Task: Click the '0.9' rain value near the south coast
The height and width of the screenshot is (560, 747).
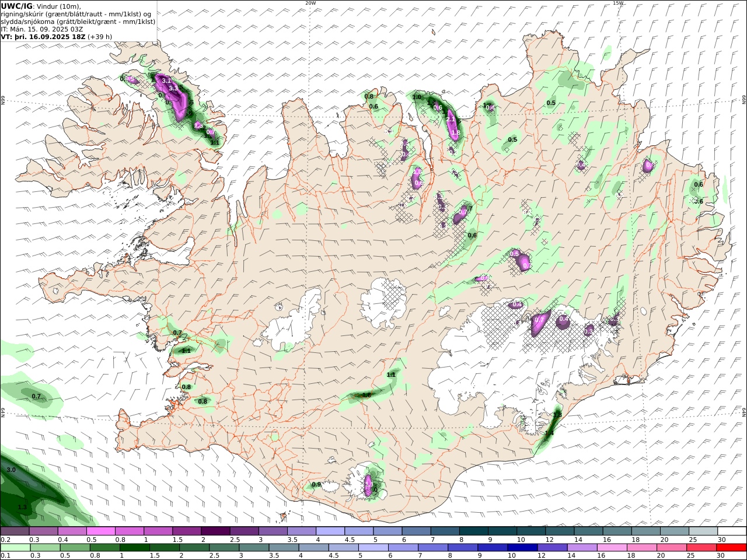Action: (x=316, y=484)
